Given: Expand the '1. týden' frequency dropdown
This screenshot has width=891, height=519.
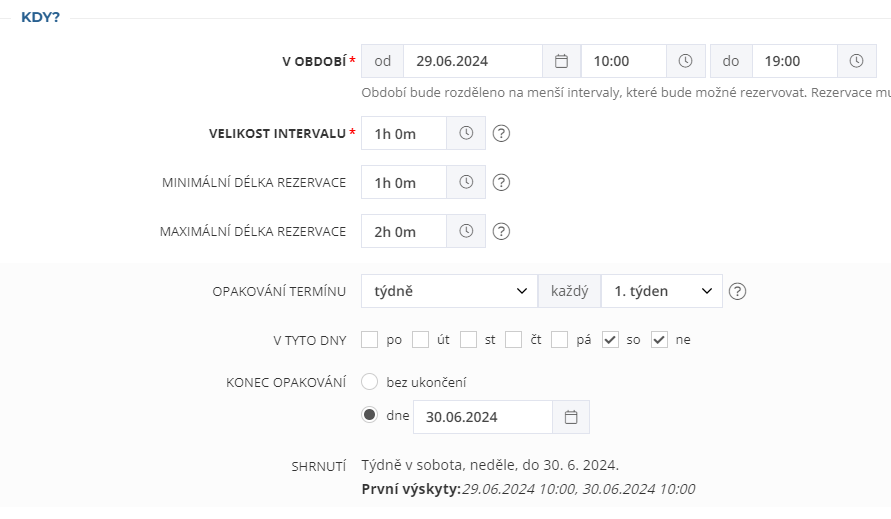Looking at the screenshot, I should (x=661, y=291).
